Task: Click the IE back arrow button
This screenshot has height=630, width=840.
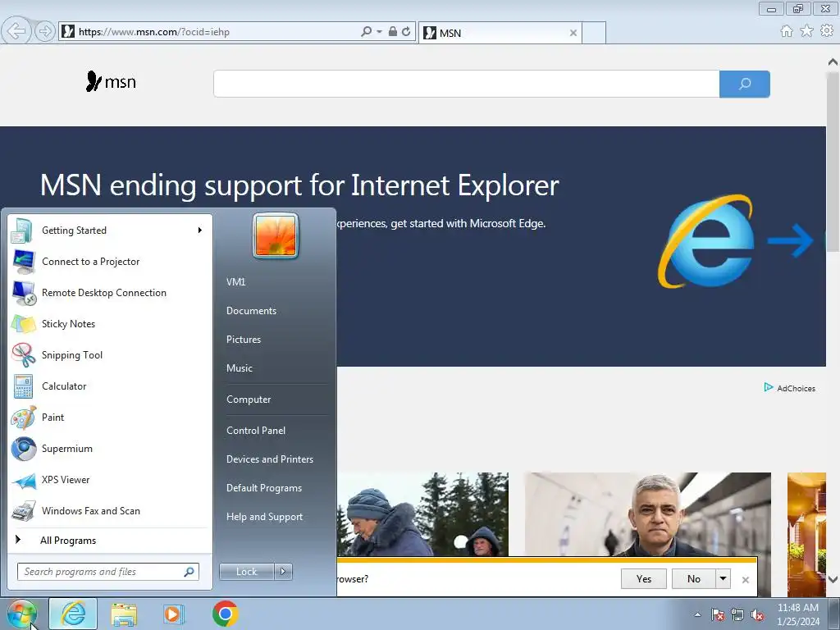Action: 16,32
